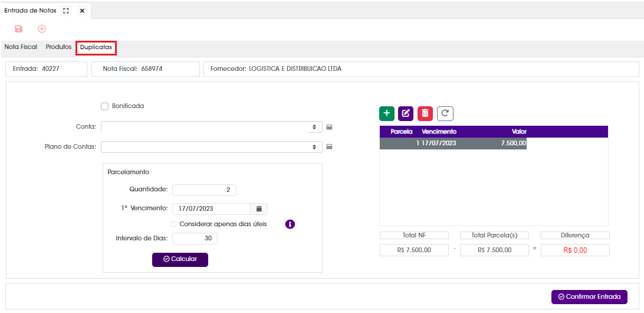Click the Valor column header
This screenshot has height=313, width=644.
[519, 132]
